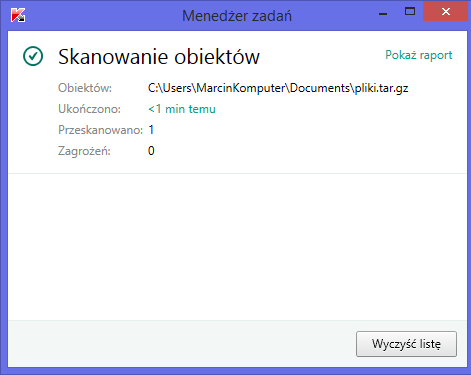This screenshot has height=375, width=471.
Task: Click the scanned file path pliki.tar.gz
Action: (x=278, y=88)
